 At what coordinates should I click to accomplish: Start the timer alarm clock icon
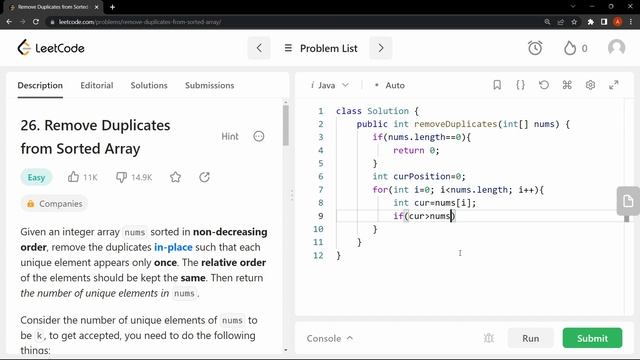click(x=535, y=48)
